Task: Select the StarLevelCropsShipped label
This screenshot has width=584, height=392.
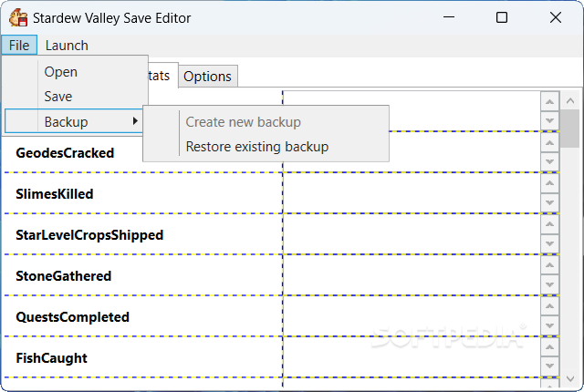Action: click(x=89, y=235)
